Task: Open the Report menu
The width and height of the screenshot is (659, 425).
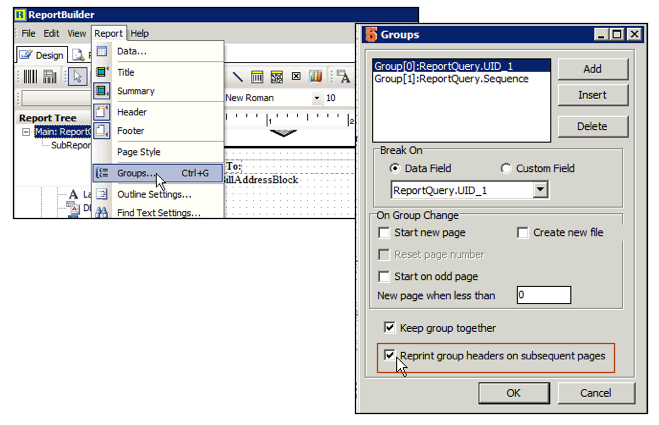Action: click(x=108, y=33)
